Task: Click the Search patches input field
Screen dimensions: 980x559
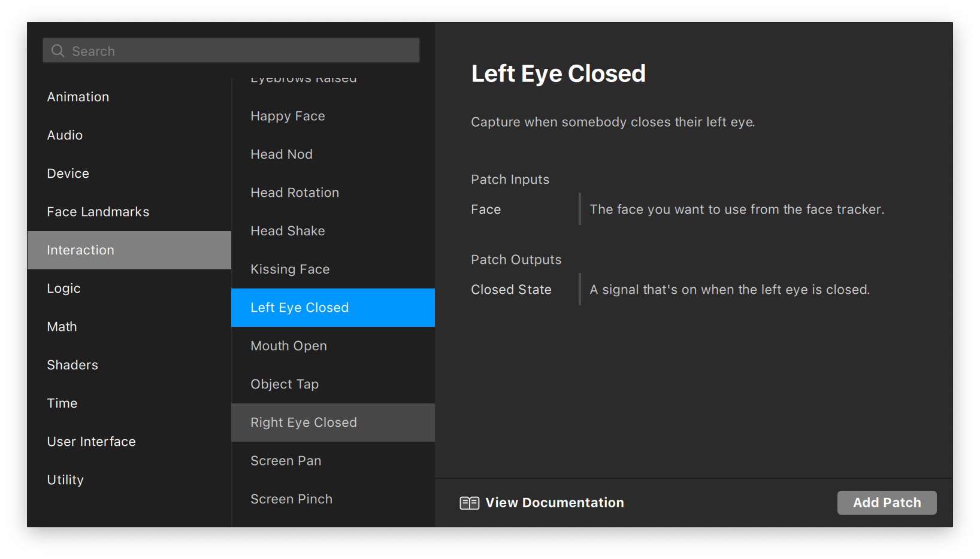Action: [x=240, y=51]
